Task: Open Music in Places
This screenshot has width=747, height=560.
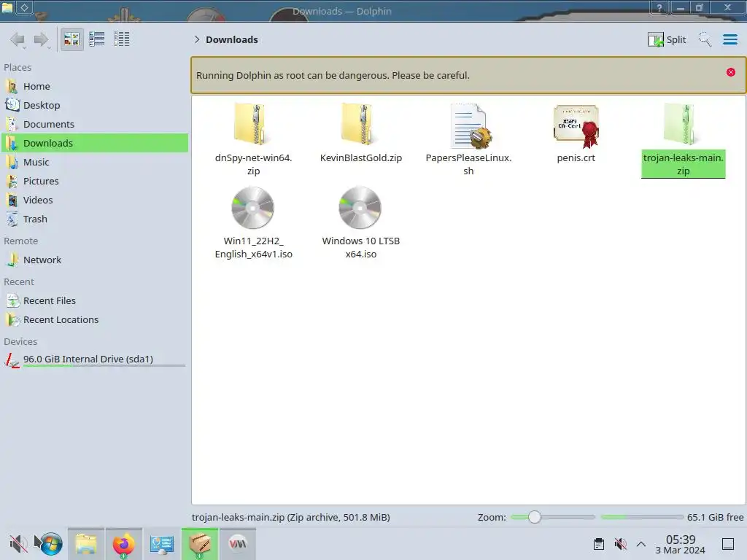Action: 94,163
